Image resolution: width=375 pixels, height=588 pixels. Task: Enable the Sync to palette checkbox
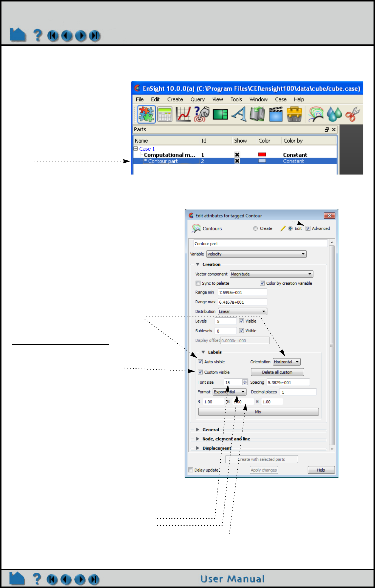tap(198, 283)
